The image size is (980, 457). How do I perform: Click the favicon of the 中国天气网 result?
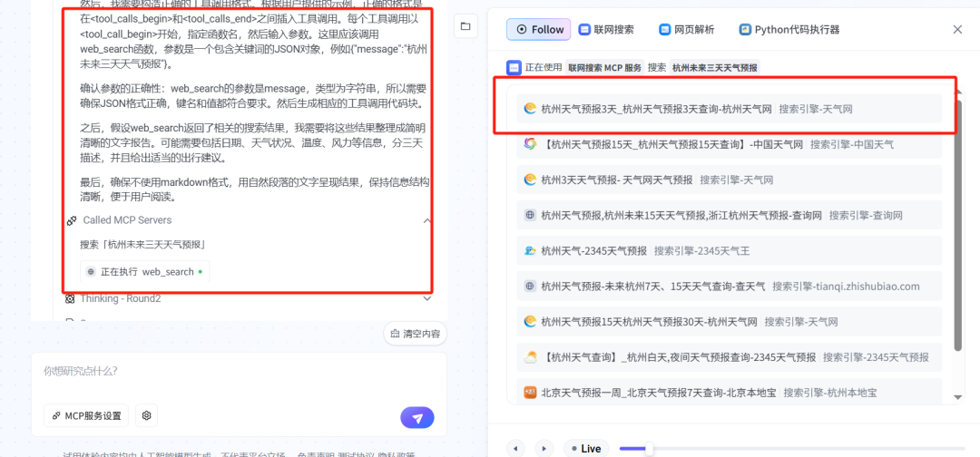530,144
